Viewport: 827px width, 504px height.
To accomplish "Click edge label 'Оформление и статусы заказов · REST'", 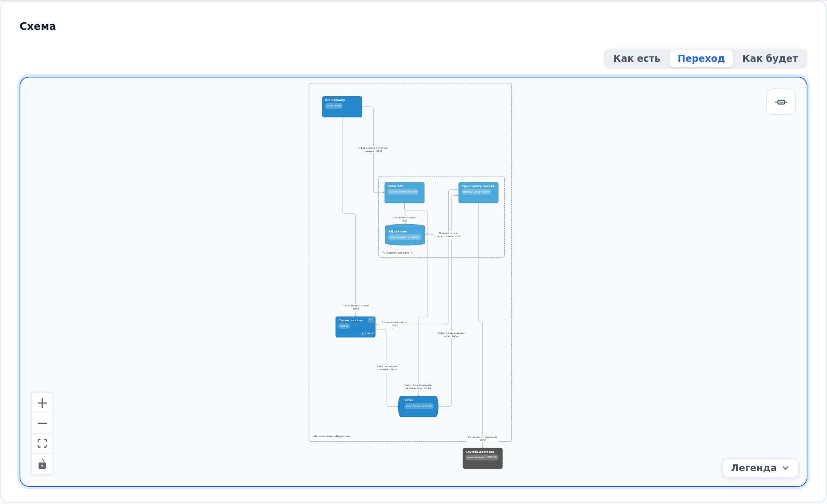I will pos(374,149).
